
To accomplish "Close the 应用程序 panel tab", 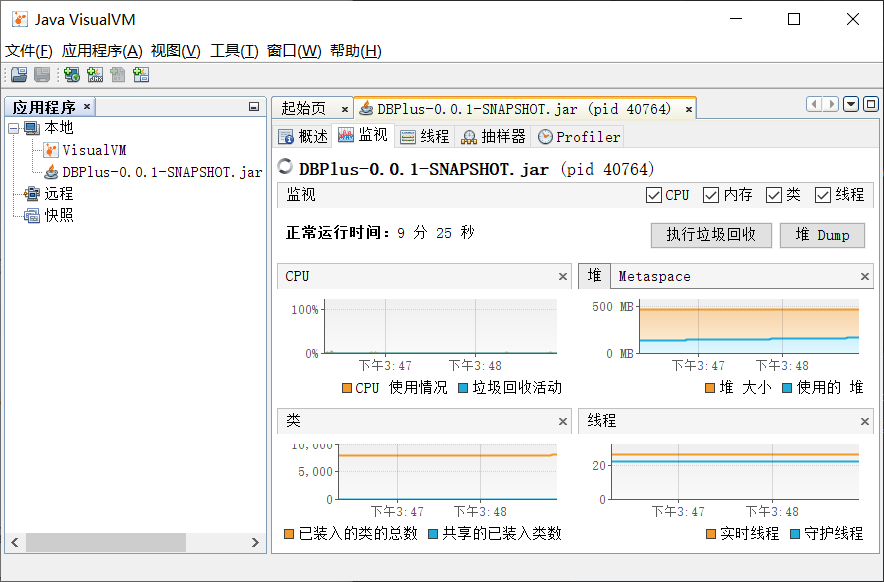I will (x=87, y=106).
